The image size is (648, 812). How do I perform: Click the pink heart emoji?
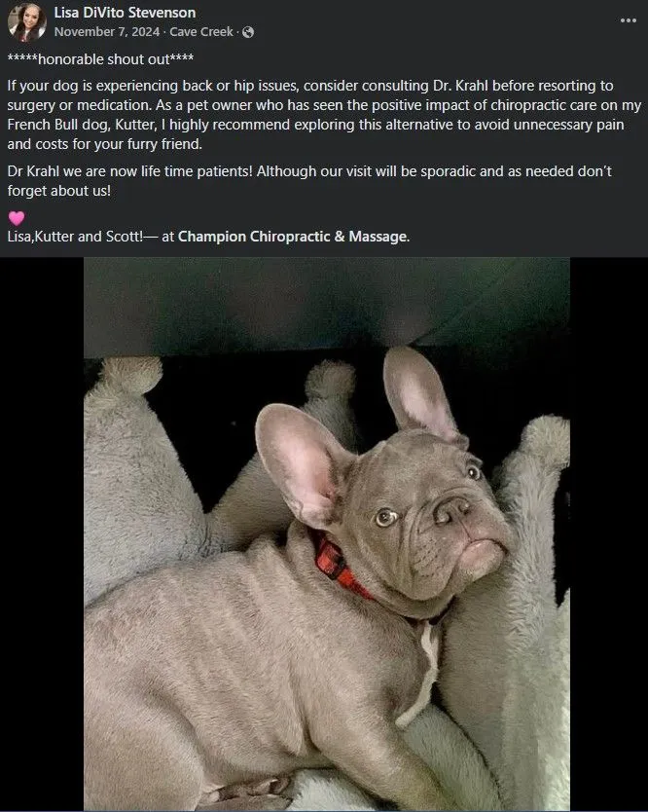pos(17,218)
